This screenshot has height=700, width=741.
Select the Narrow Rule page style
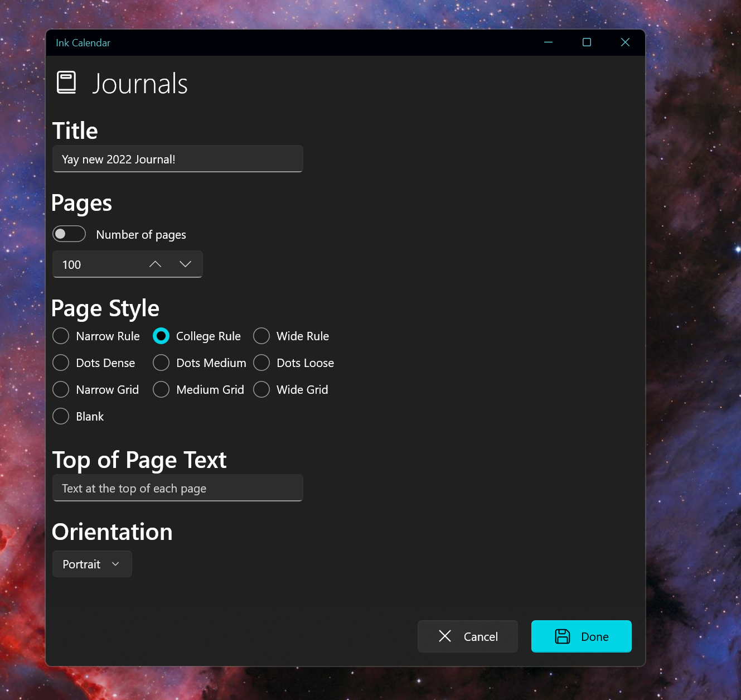pyautogui.click(x=61, y=336)
